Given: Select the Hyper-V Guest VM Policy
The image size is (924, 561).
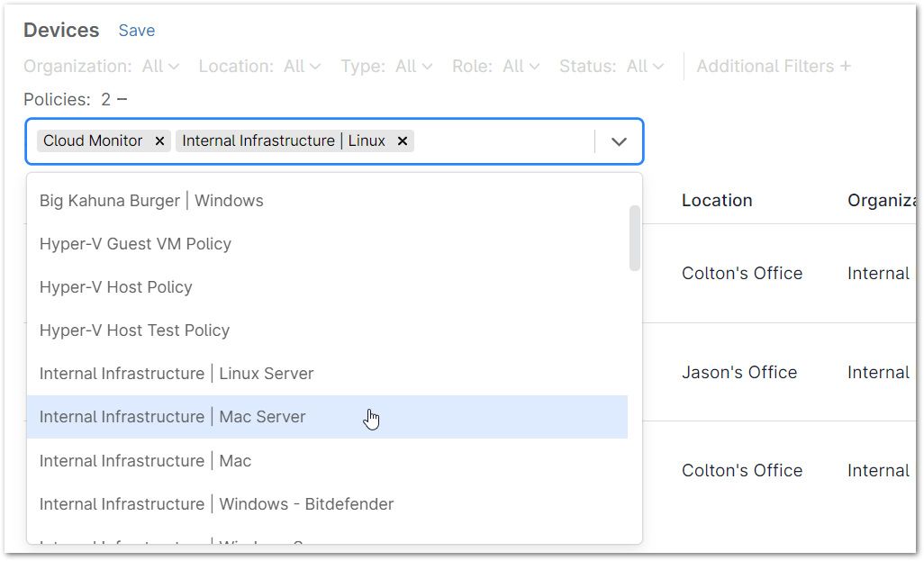Looking at the screenshot, I should click(135, 243).
